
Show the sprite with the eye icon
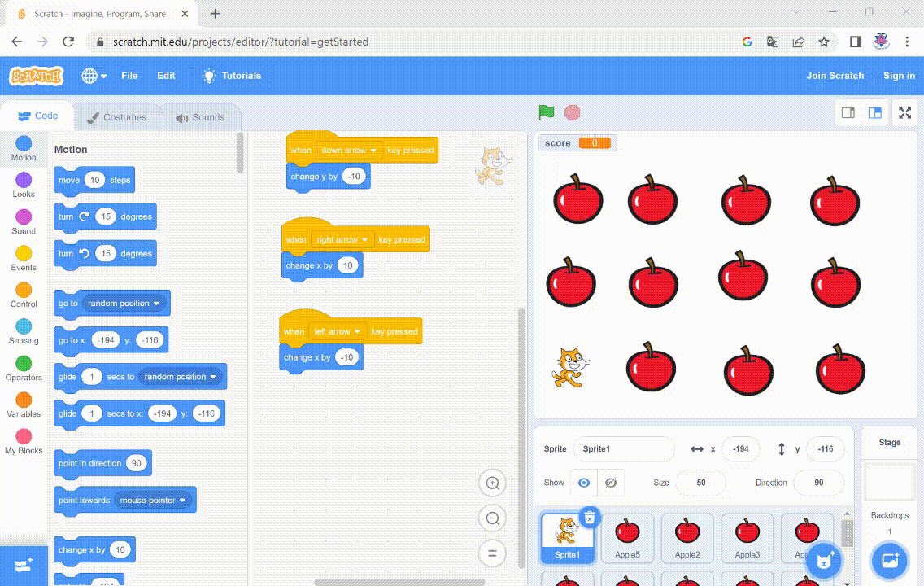583,483
